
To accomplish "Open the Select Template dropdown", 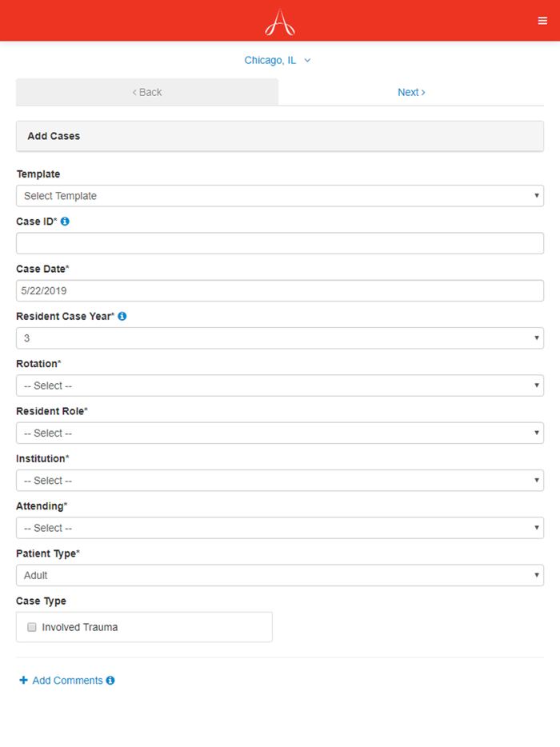I will 280,195.
